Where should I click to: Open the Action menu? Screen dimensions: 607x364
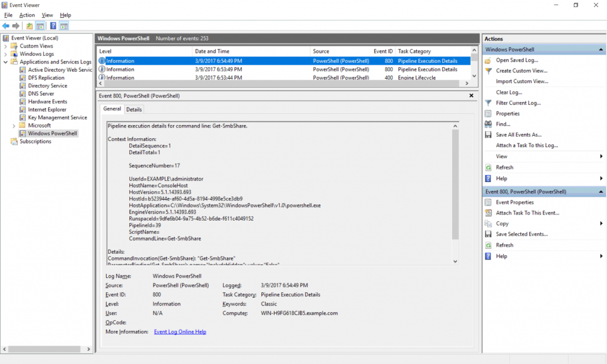click(x=27, y=15)
